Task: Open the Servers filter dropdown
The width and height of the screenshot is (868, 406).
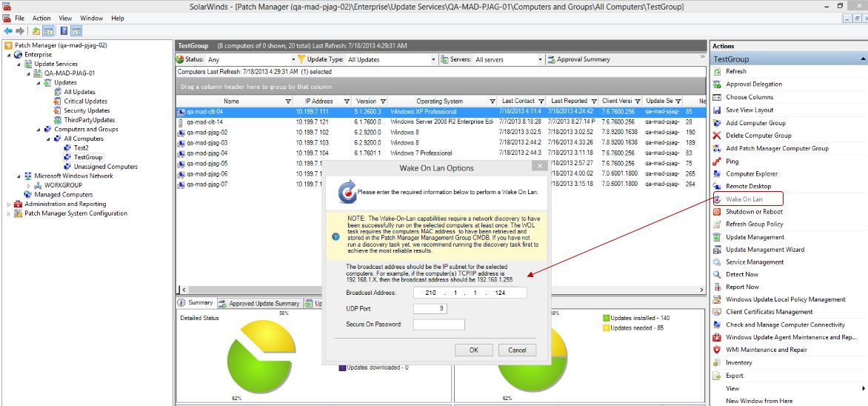Action: 541,59
